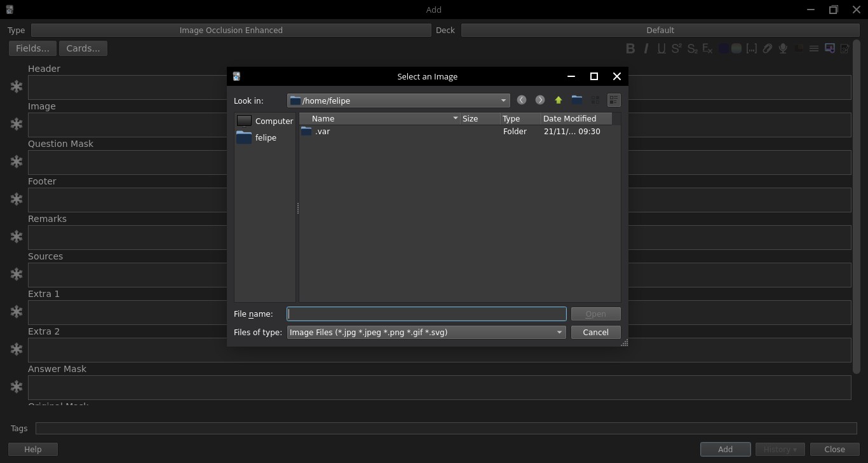Click the Close button of the Add window
Screen dimensions: 868x463
[x=834, y=449]
